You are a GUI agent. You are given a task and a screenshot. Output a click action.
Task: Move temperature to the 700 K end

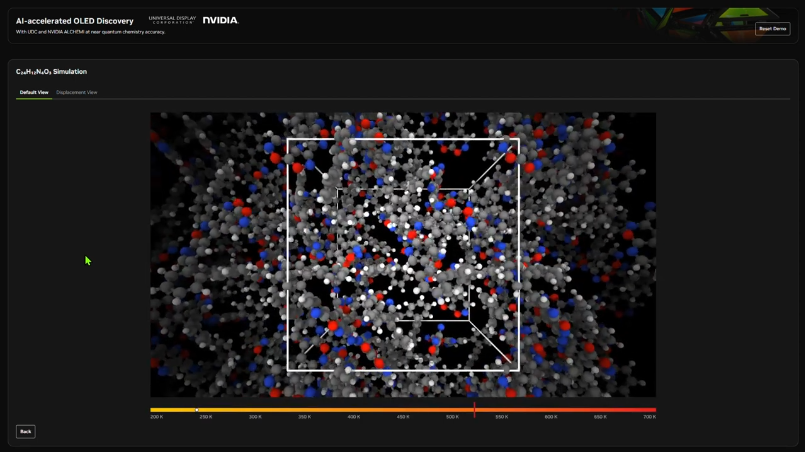pos(649,417)
